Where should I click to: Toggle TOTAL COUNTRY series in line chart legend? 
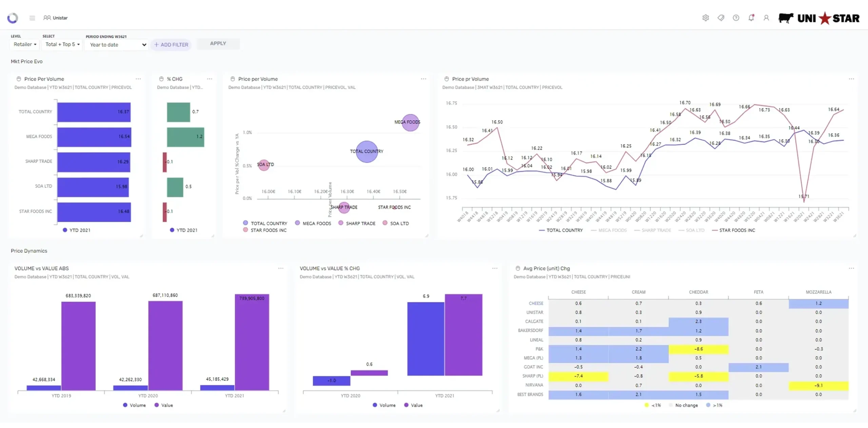[x=561, y=230]
